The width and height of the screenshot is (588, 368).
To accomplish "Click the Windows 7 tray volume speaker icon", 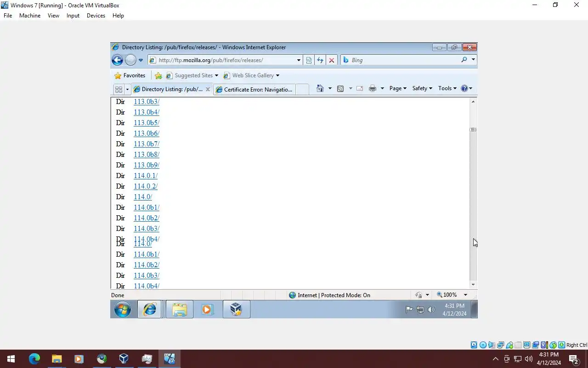I will pos(431,310).
